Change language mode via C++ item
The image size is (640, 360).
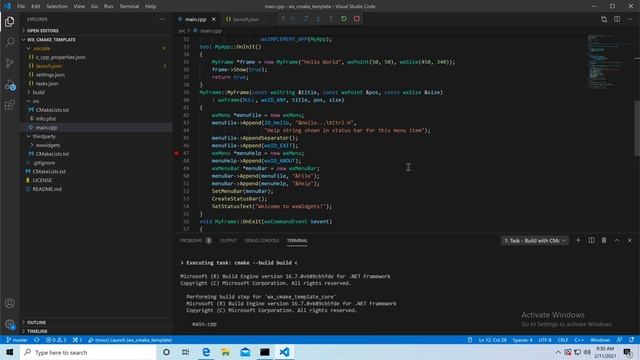tap(579, 340)
